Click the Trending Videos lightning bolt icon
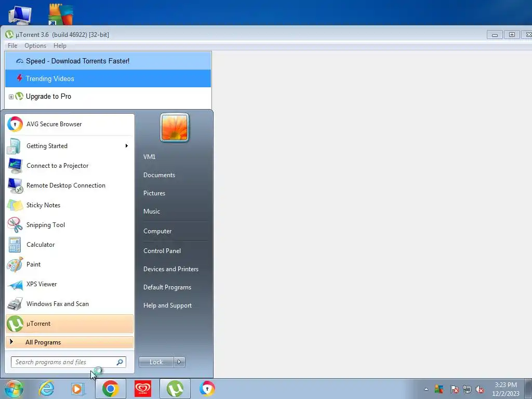 tap(20, 78)
